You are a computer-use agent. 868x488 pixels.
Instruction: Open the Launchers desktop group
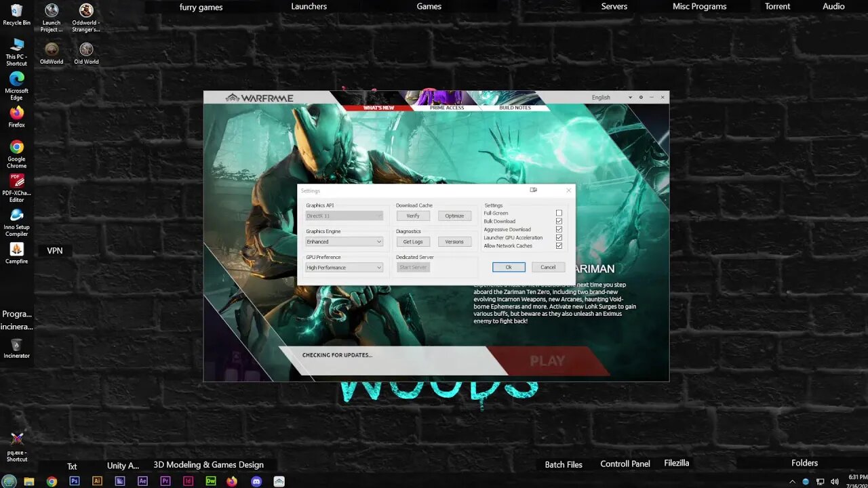pyautogui.click(x=309, y=6)
